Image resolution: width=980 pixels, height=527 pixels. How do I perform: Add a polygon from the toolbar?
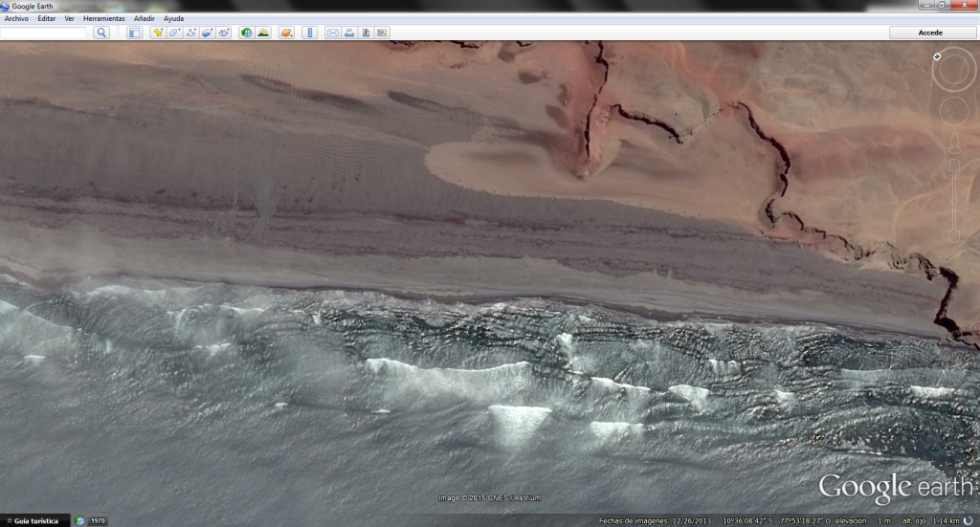click(x=174, y=33)
